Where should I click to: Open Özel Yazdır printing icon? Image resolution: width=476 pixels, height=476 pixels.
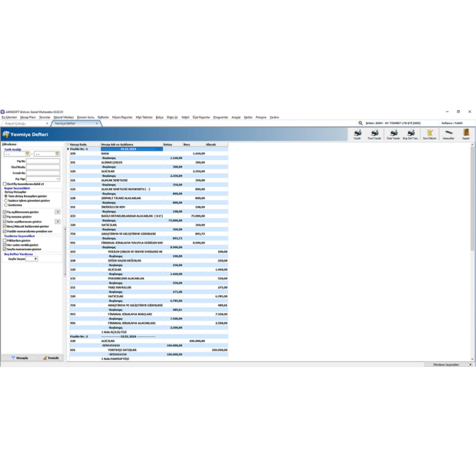[x=394, y=133]
